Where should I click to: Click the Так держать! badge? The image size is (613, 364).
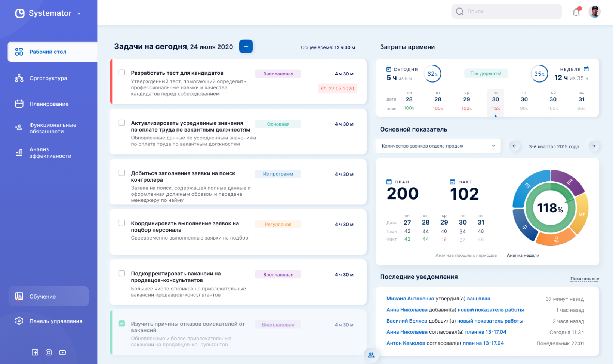[x=486, y=74]
